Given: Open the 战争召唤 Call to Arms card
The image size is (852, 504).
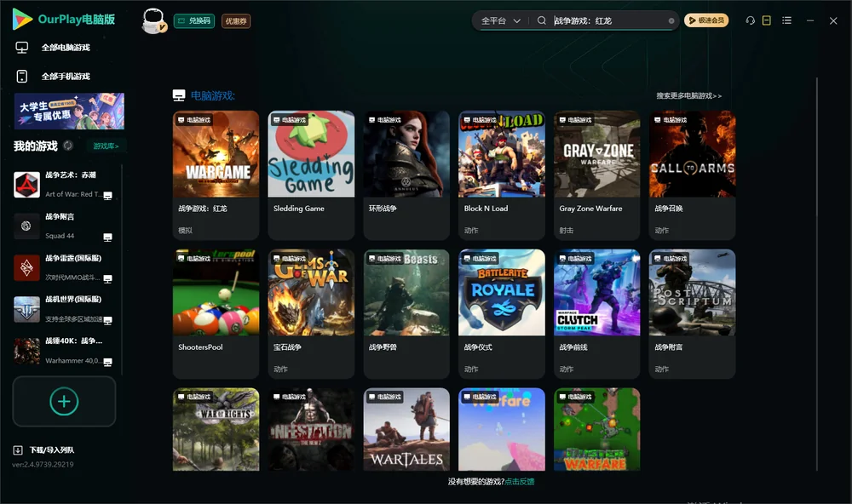Looking at the screenshot, I should click(692, 175).
